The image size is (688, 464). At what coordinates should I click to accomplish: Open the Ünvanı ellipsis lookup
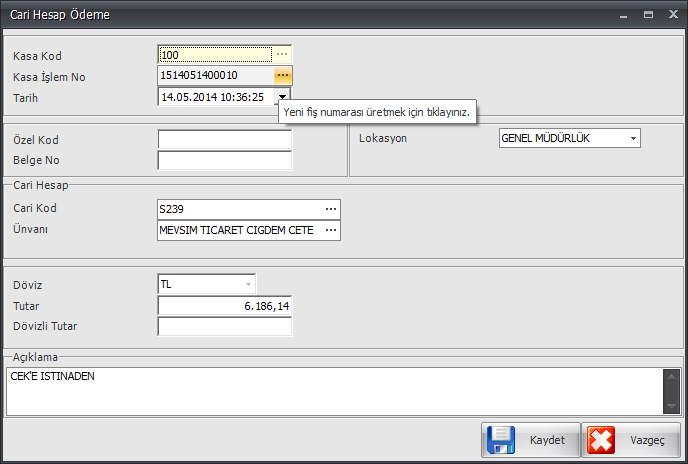point(331,230)
